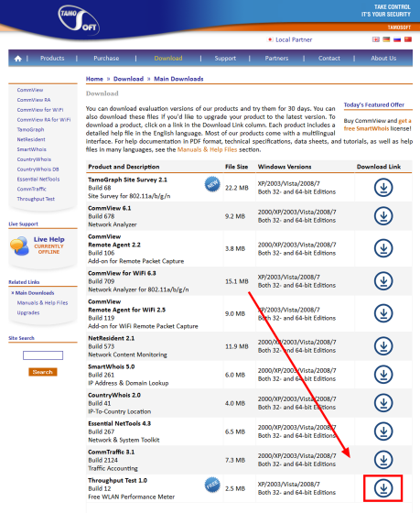420x513 pixels.
Task: Click the "22.2 MB" file size cell
Action: (237, 188)
